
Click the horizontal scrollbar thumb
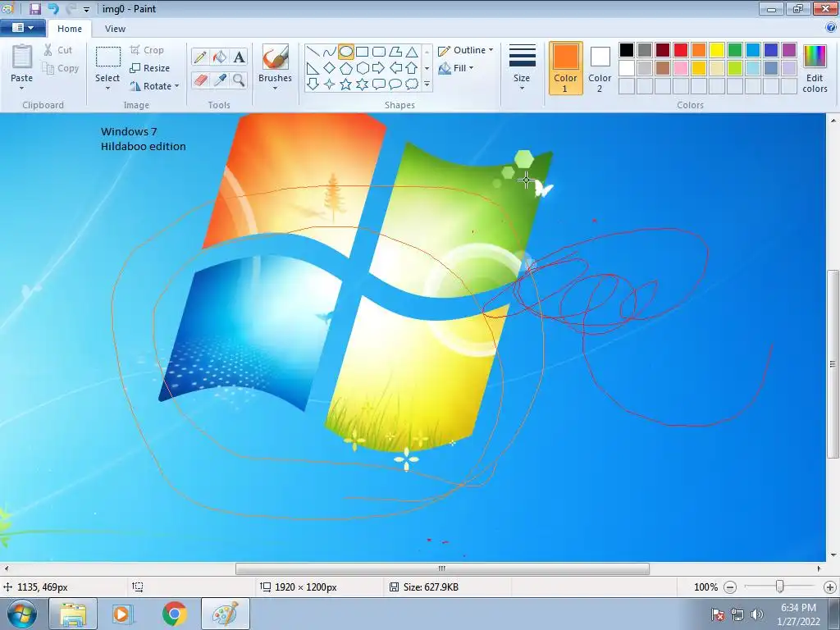coord(442,568)
